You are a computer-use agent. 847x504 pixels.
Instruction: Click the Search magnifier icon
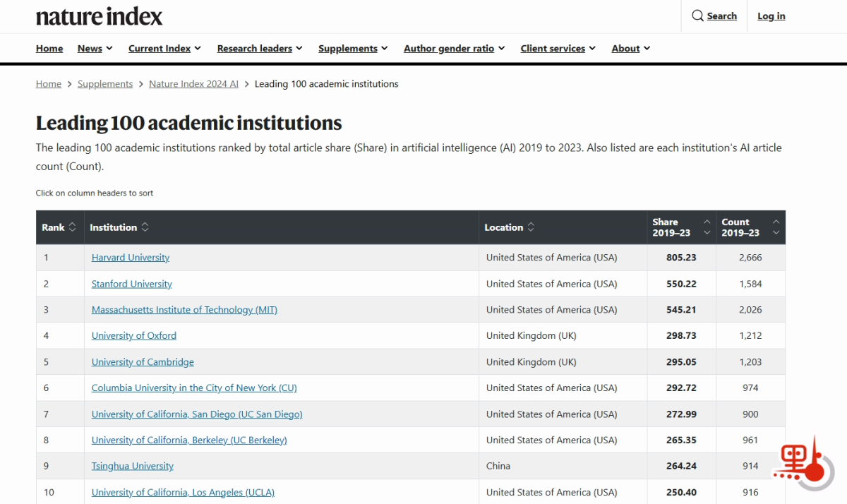pos(697,16)
